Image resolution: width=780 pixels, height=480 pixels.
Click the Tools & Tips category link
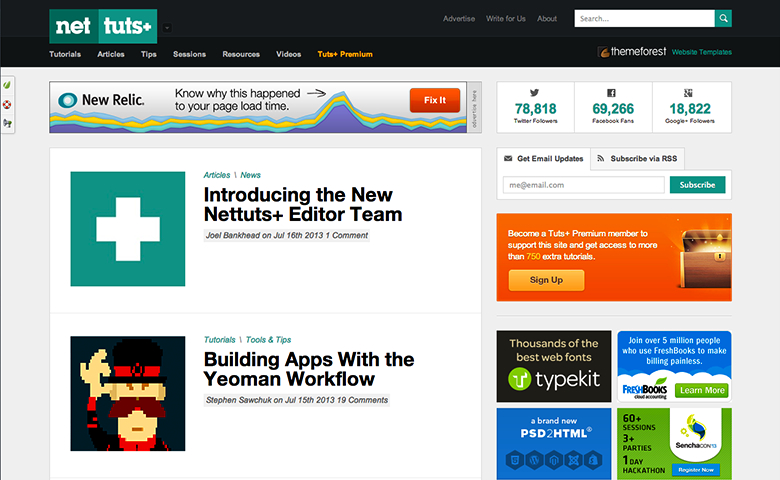click(x=268, y=340)
